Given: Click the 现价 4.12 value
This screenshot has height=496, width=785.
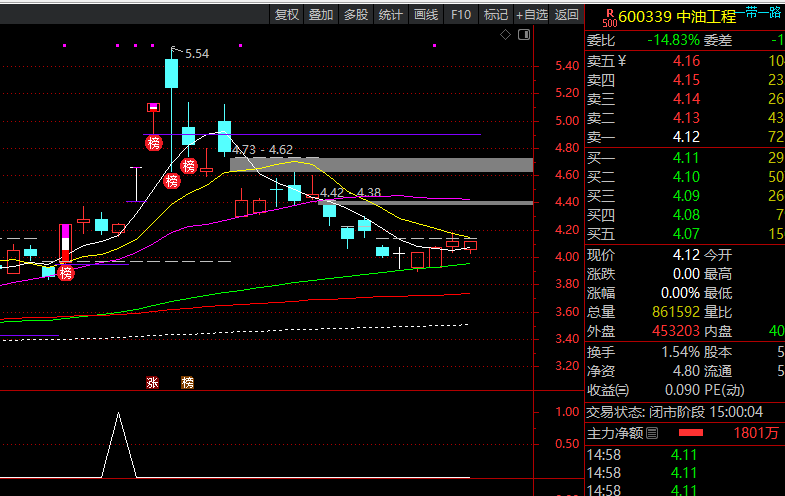Looking at the screenshot, I should pyautogui.click(x=686, y=255).
